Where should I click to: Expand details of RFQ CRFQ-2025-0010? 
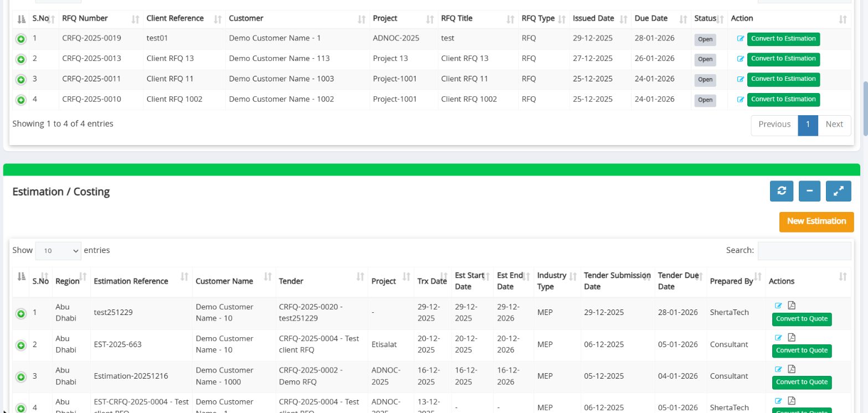pyautogui.click(x=20, y=100)
